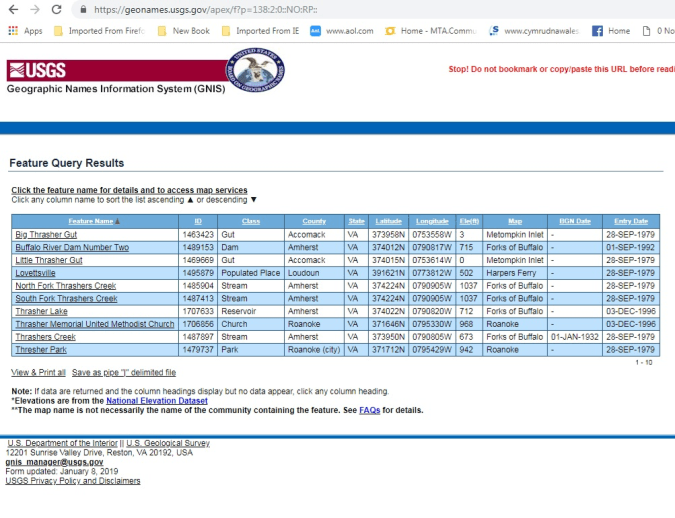Click BGN date 01-JAN-1932 cell
675x518 pixels.
coord(575,337)
